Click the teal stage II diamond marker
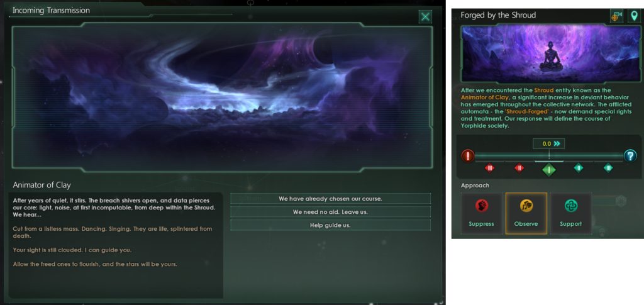This screenshot has width=644, height=305. tap(579, 168)
